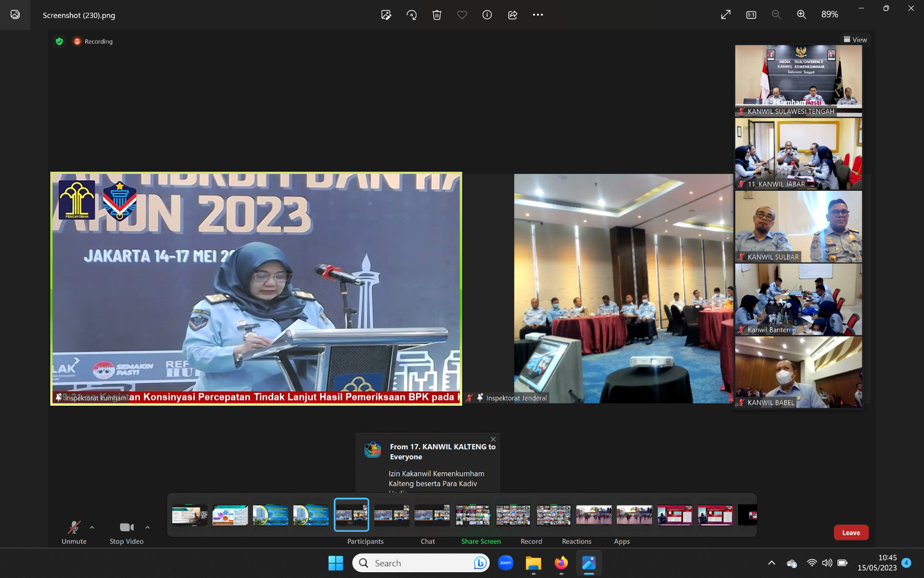This screenshot has height=578, width=924.
Task: Open the three-dot See more menu
Action: 538,15
